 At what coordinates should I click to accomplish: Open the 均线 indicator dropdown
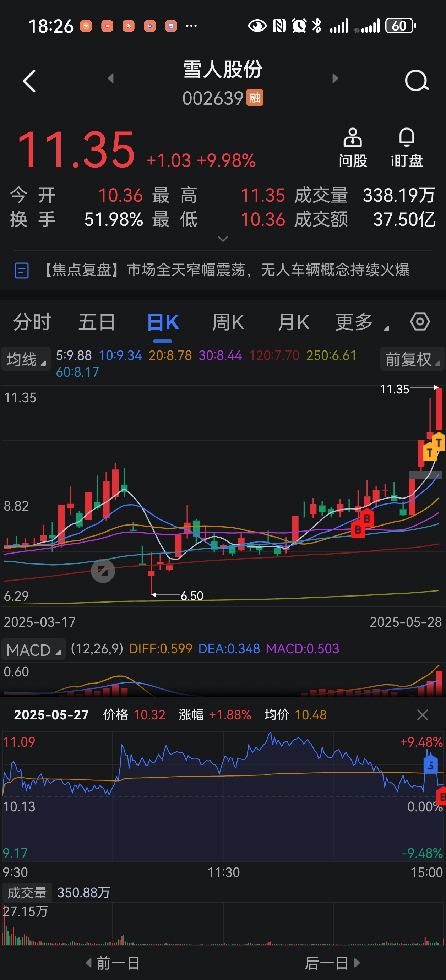click(x=26, y=359)
